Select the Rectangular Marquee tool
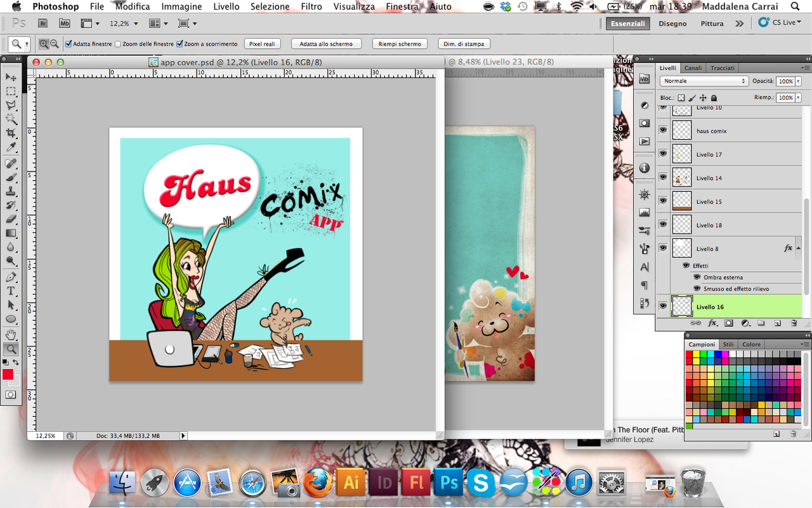This screenshot has height=508, width=812. tap(11, 91)
